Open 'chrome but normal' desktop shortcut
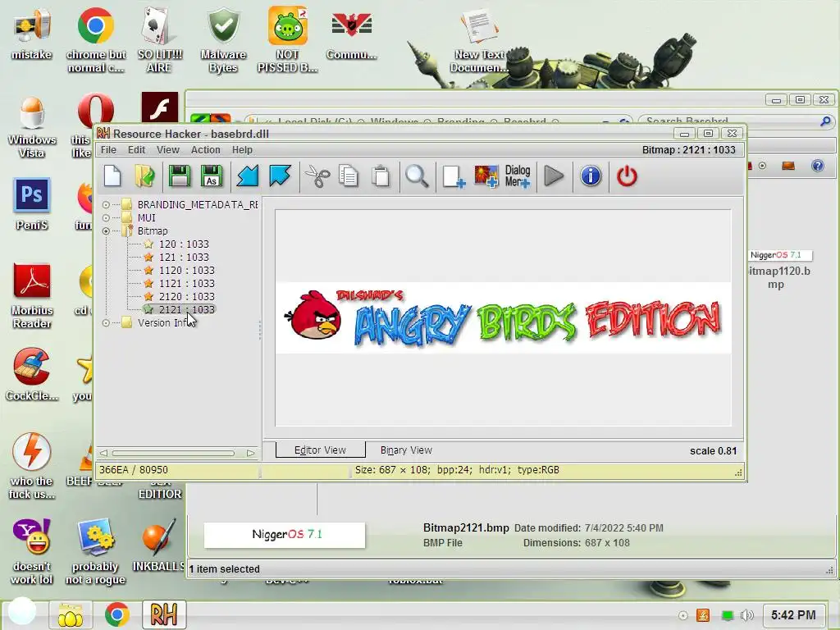840x630 pixels. (95, 40)
